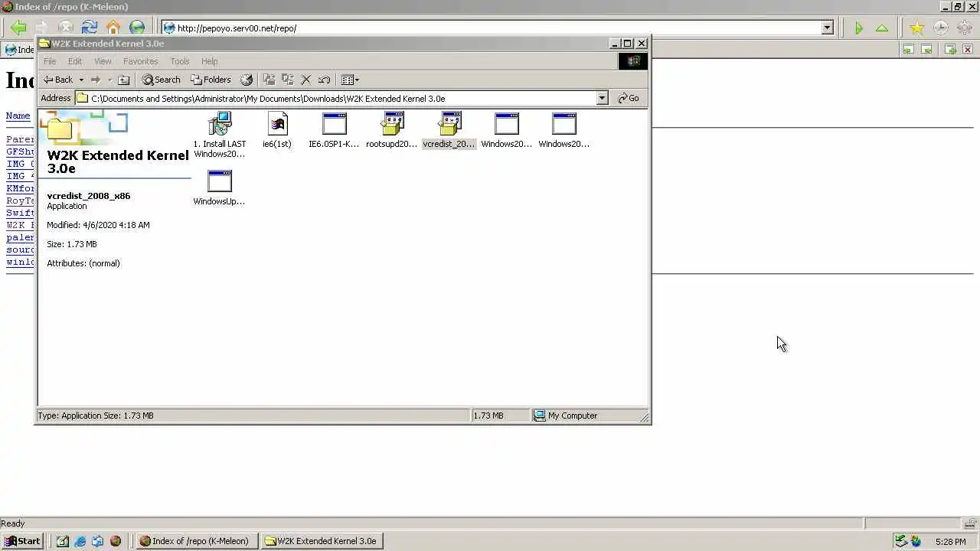
Task: Open K-Meleon preferences gear icon
Action: point(964,28)
